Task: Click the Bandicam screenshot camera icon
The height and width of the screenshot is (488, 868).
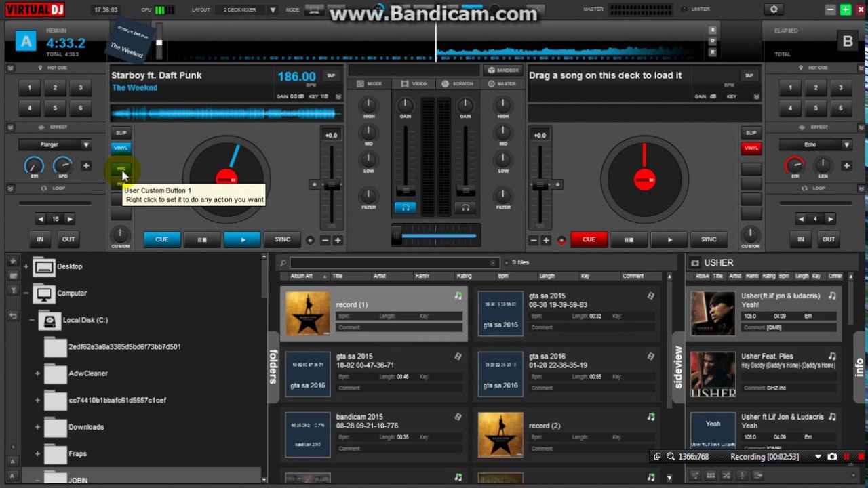Action: 832,457
